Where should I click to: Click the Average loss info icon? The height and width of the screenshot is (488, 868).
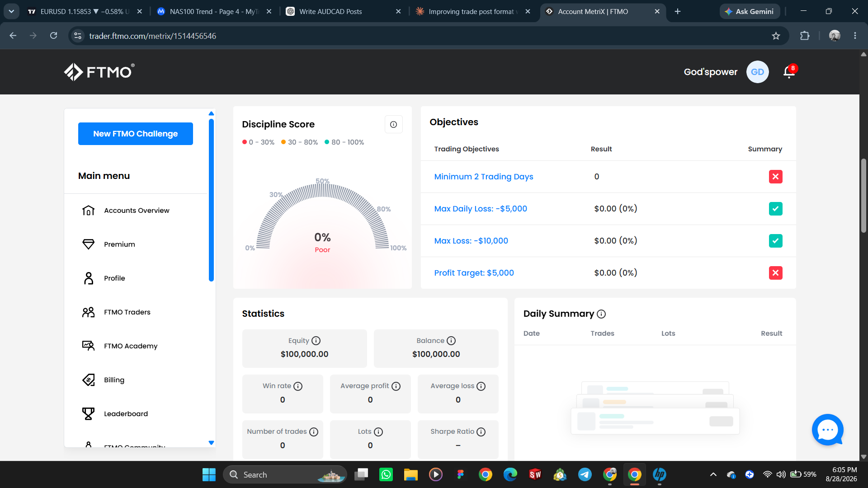[481, 386]
